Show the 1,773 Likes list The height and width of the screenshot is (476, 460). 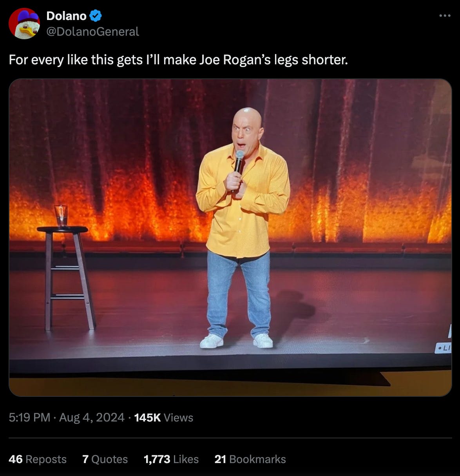[171, 459]
